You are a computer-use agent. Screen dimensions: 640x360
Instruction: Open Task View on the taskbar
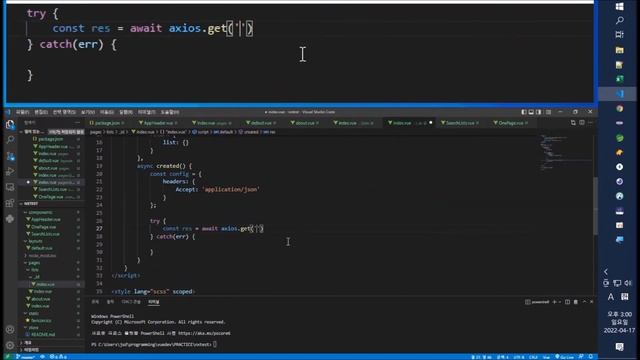pyautogui.click(x=619, y=35)
